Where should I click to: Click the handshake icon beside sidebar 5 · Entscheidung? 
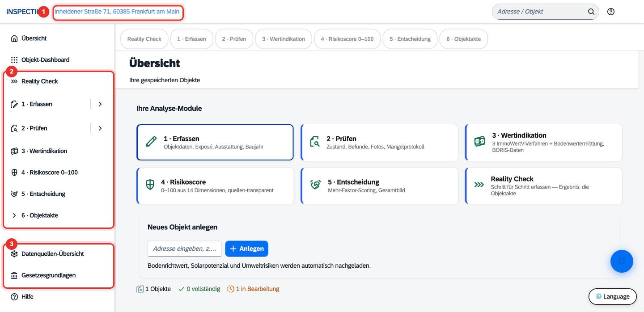(x=14, y=194)
